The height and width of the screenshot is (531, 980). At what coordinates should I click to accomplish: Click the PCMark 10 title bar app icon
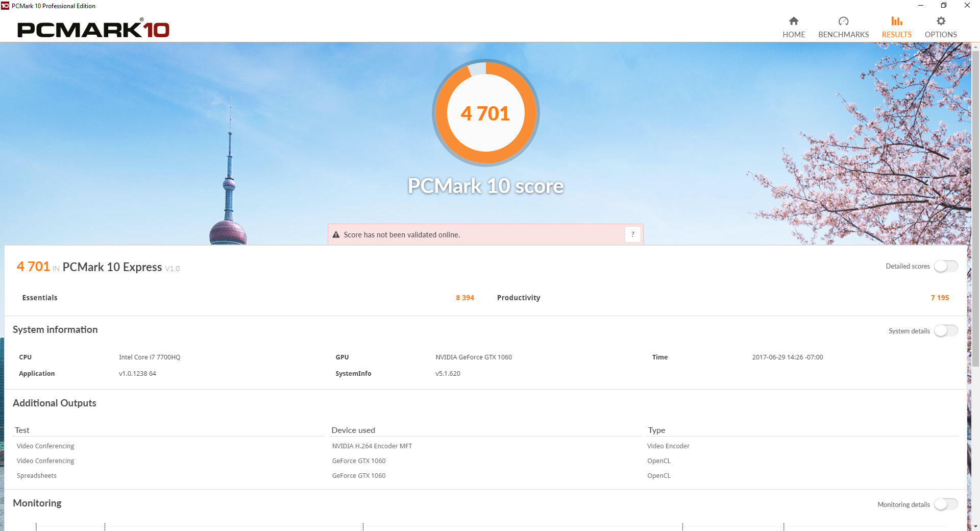click(x=5, y=6)
